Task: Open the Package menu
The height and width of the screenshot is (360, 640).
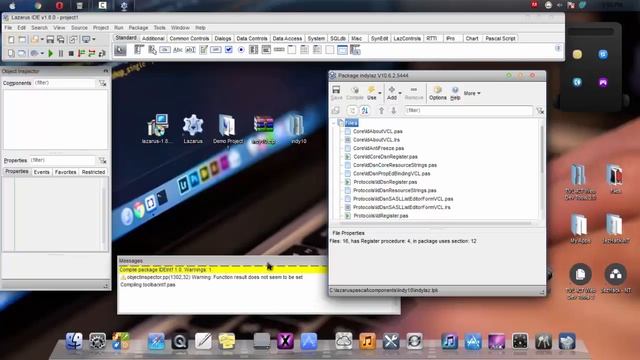Action: 138,28
